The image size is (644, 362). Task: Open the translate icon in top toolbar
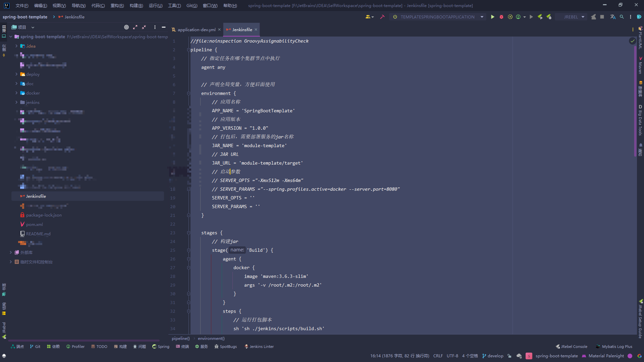coord(613,17)
